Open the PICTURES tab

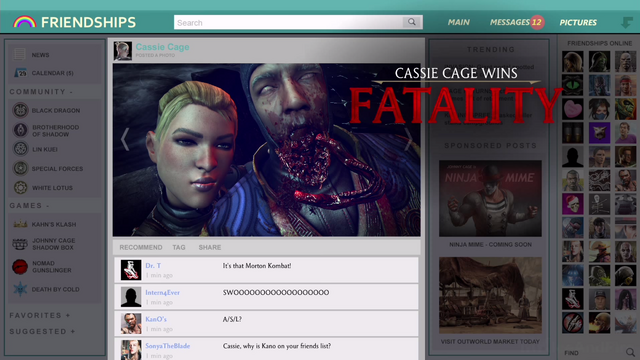(x=578, y=22)
